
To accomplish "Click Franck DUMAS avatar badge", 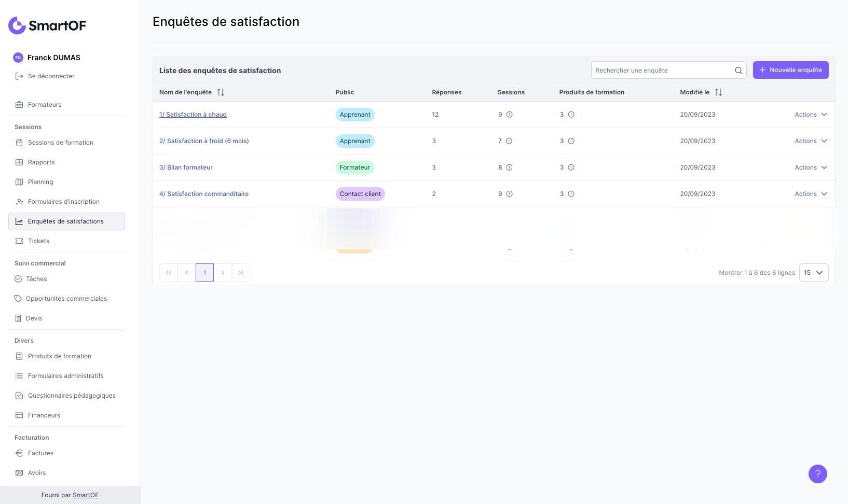I will (18, 58).
